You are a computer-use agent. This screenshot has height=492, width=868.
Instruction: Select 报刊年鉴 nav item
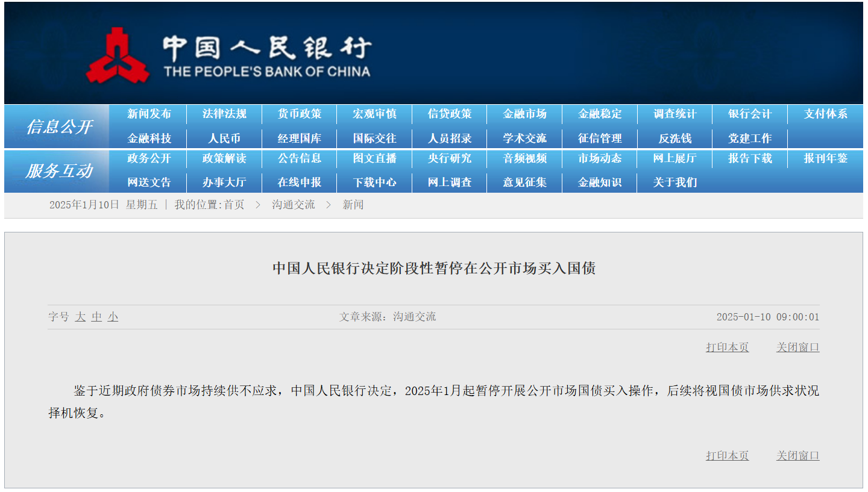point(825,158)
